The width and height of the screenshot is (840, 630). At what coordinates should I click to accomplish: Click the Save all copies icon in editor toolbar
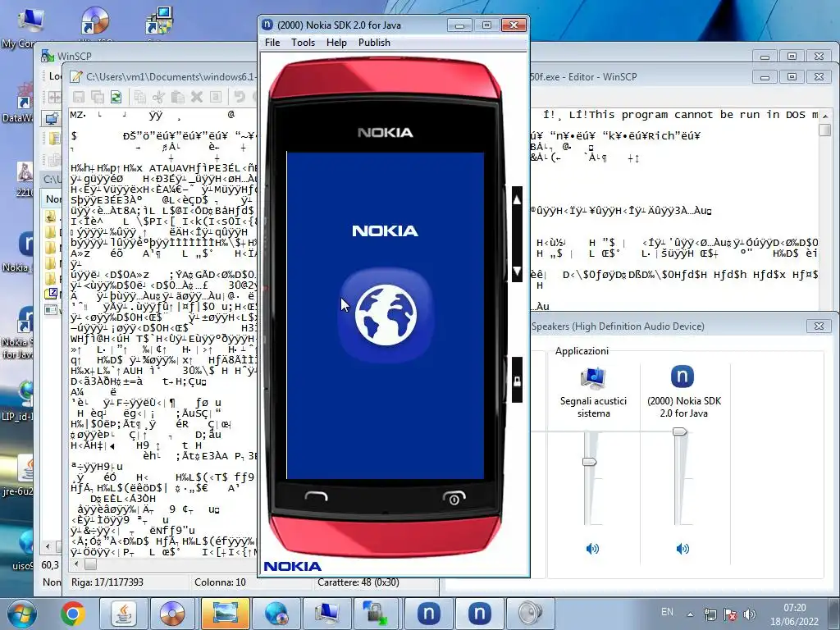97,97
